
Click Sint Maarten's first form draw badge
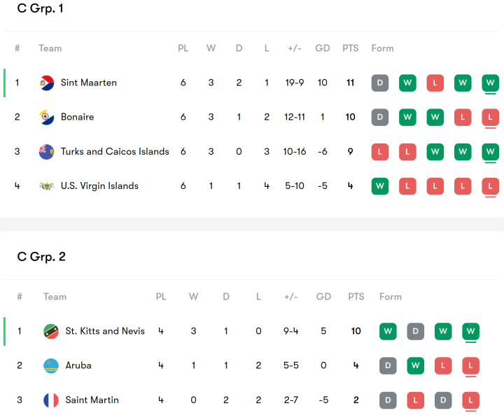pyautogui.click(x=380, y=83)
